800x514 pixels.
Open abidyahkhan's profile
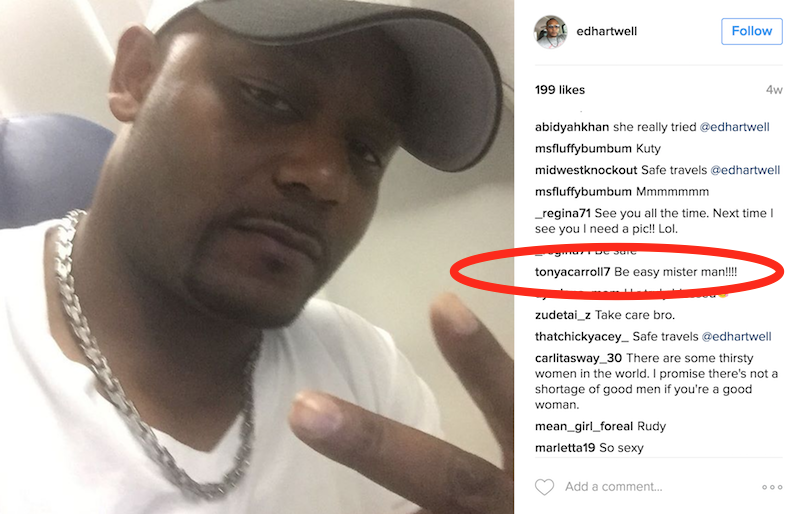point(572,127)
